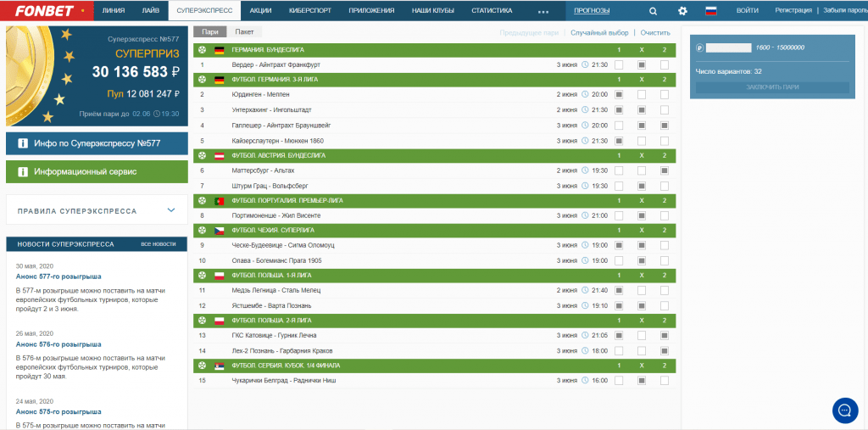The height and width of the screenshot is (430, 868).
Task: Click Случайный выбор link
Action: [x=599, y=33]
